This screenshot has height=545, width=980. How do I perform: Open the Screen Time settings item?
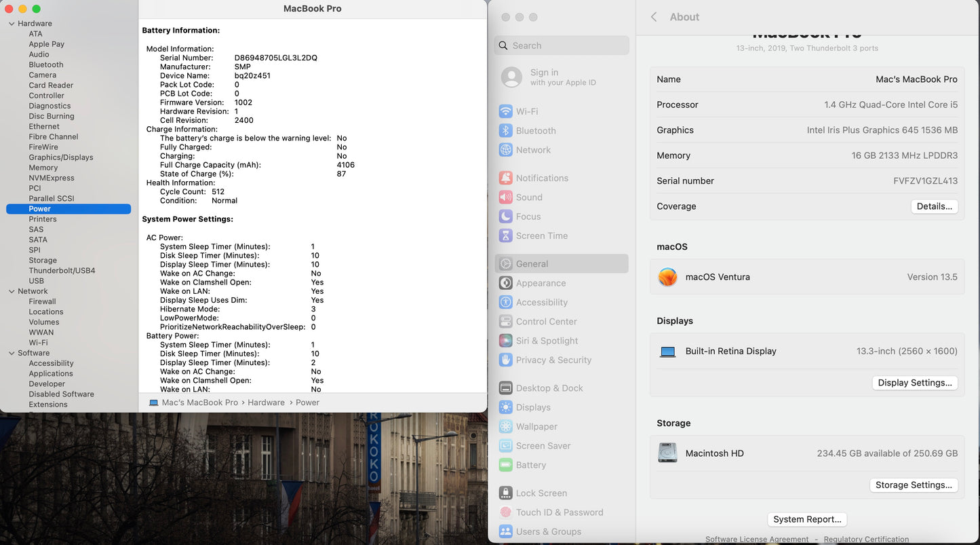541,236
